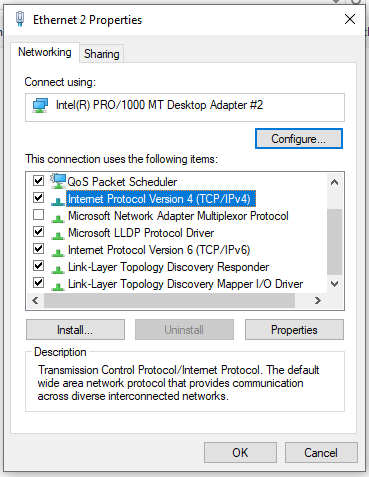Click the horizontal scrollbar thumb in items list
369x477 pixels.
pyautogui.click(x=169, y=301)
